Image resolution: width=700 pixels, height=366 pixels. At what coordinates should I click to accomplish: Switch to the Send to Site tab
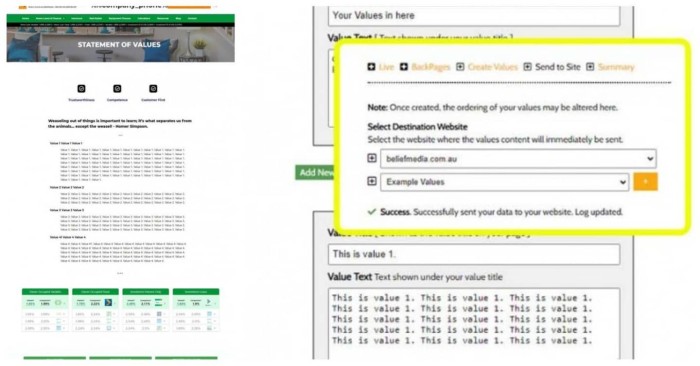pos(558,67)
